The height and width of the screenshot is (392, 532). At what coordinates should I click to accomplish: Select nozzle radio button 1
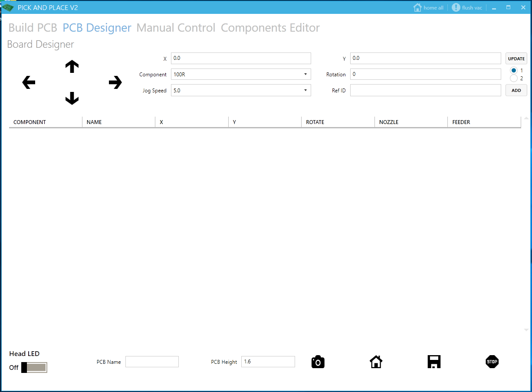point(514,70)
